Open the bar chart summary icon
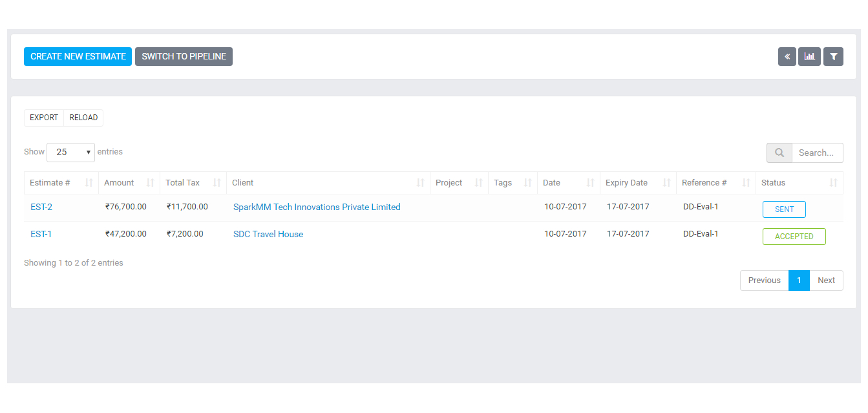The image size is (868, 413). [x=809, y=57]
